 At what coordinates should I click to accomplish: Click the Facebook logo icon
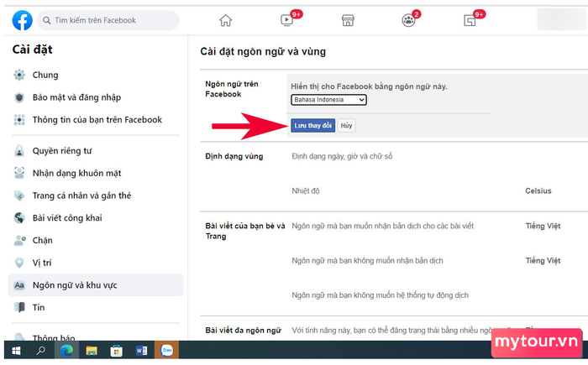point(22,20)
